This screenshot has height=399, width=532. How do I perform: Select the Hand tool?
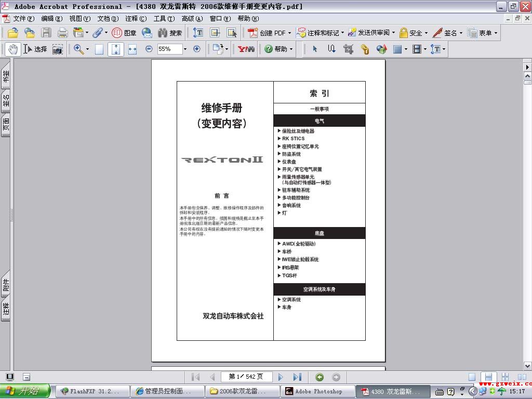(x=13, y=49)
